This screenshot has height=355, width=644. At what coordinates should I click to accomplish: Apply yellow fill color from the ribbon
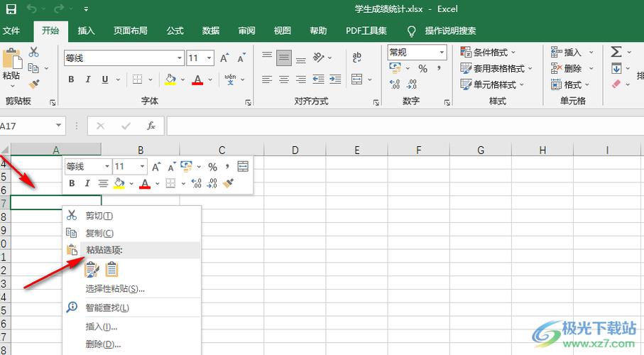pyautogui.click(x=170, y=80)
